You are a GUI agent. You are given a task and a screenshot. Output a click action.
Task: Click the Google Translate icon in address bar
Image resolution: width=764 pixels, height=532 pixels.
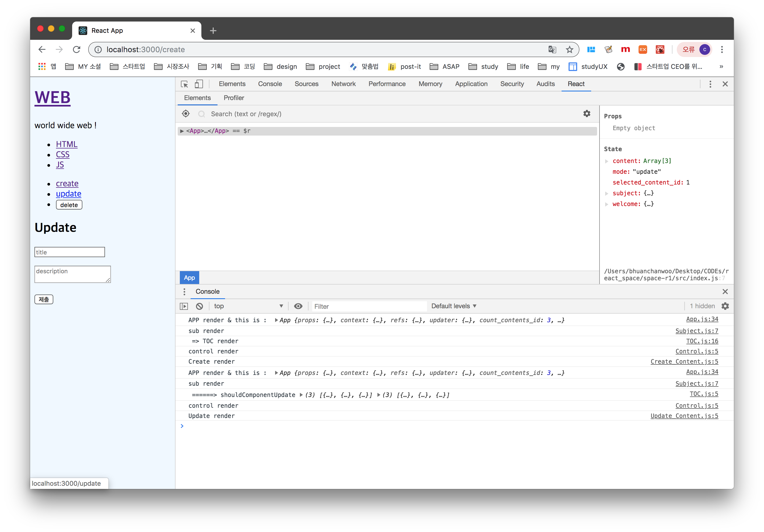click(x=552, y=49)
